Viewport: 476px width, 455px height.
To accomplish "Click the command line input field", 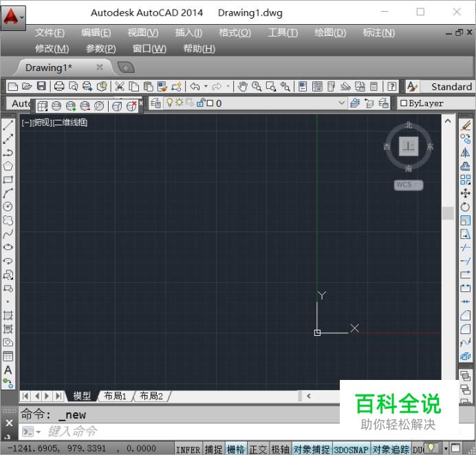I will pos(193,432).
